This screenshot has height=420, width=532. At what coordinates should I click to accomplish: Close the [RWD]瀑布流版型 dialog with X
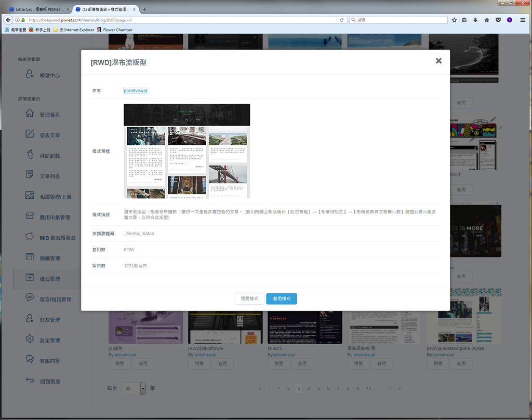coord(438,61)
